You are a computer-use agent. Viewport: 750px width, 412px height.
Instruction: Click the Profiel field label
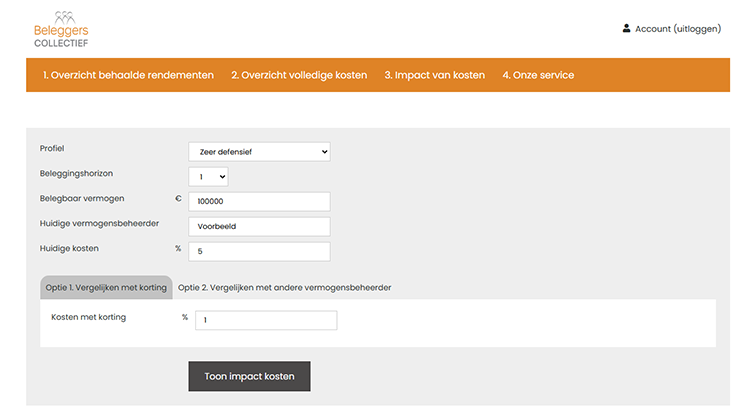(51, 148)
